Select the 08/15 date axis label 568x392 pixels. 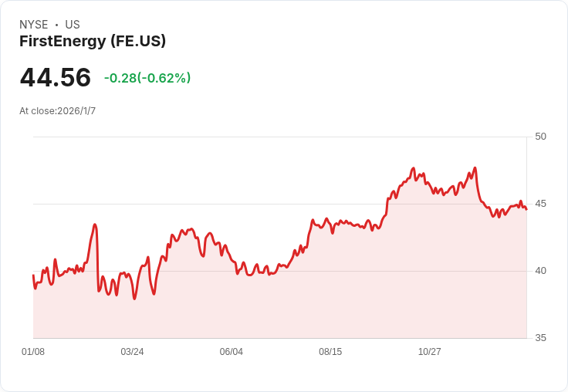pyautogui.click(x=330, y=352)
